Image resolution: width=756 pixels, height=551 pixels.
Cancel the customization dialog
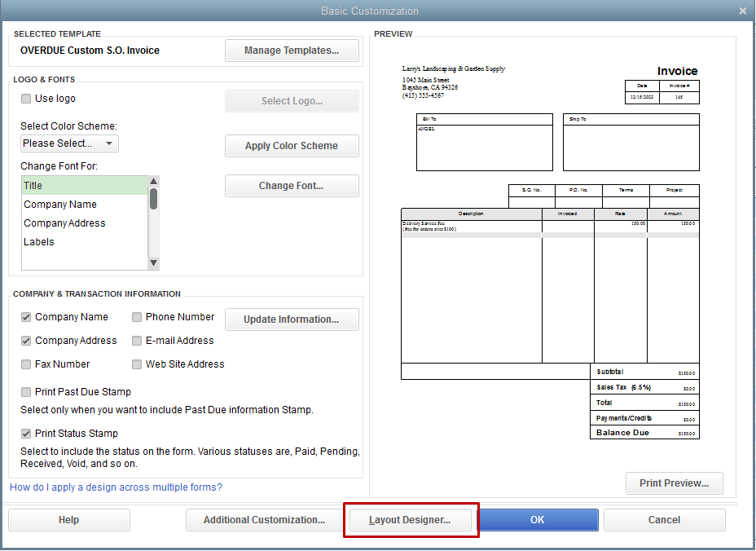[665, 520]
